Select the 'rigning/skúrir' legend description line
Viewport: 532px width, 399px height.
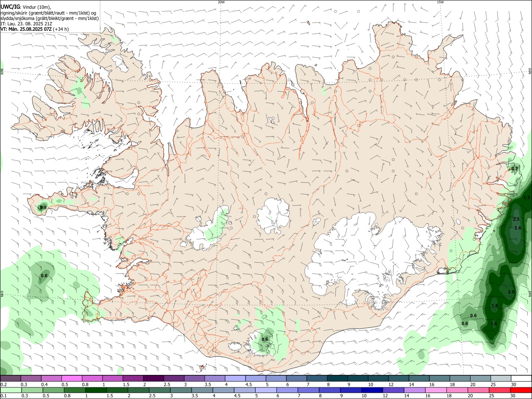[x=48, y=13]
